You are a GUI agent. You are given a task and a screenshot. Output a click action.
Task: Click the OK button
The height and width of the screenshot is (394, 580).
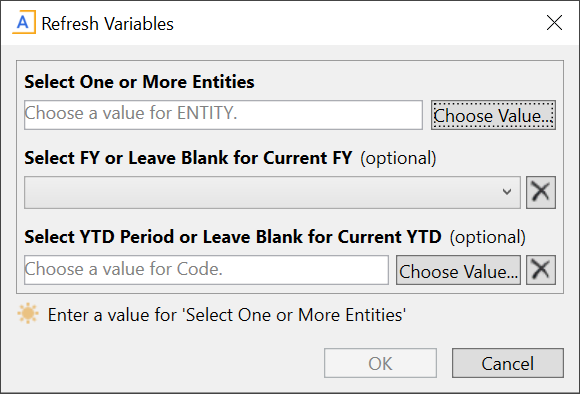[x=380, y=363]
